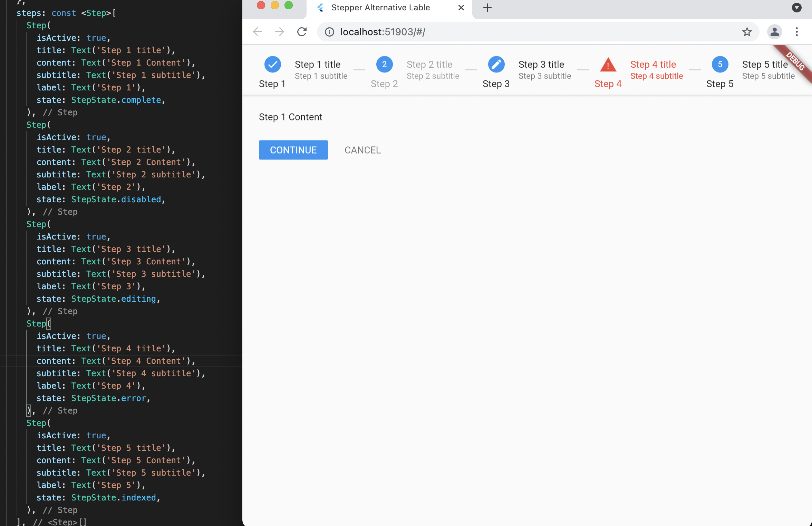
Task: Open the Chrome three-dot menu
Action: coord(797,32)
